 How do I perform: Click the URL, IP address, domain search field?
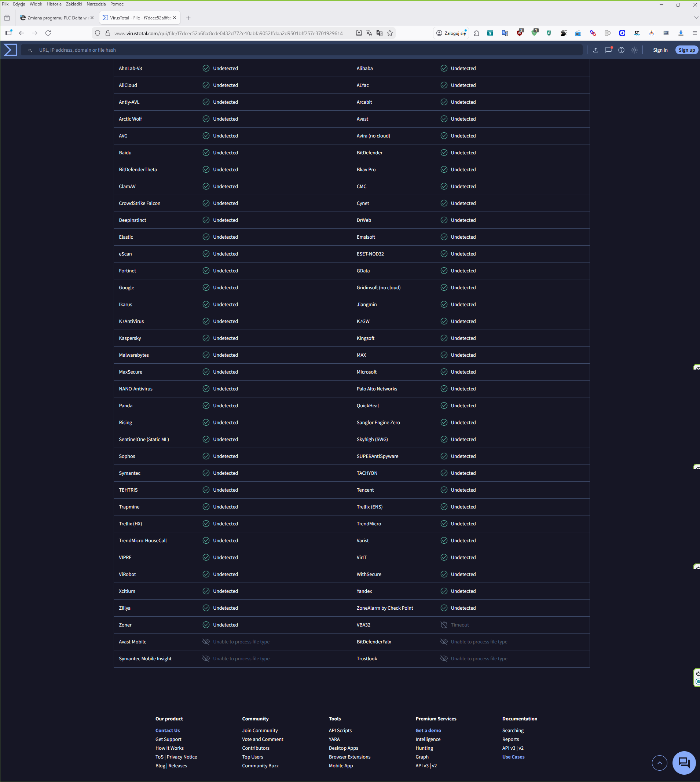(302, 50)
